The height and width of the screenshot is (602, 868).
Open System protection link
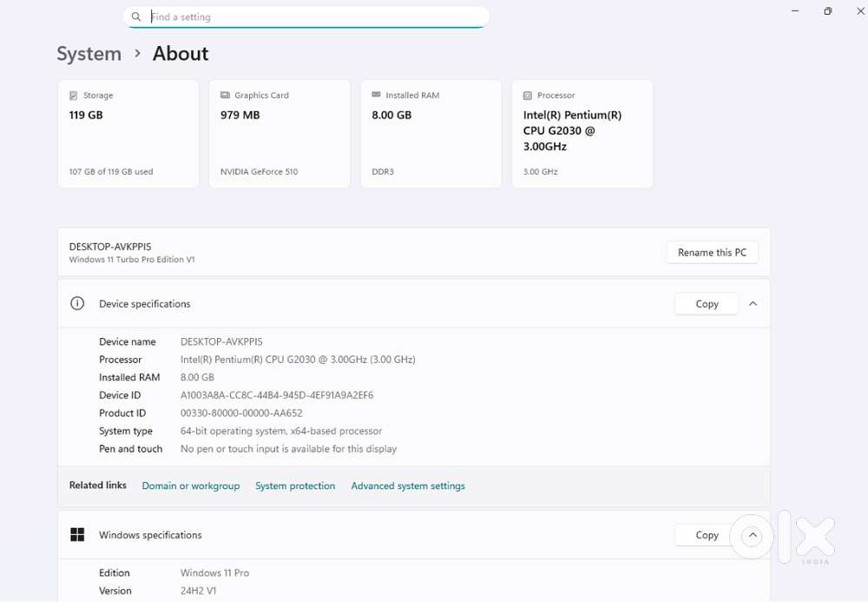(x=295, y=486)
